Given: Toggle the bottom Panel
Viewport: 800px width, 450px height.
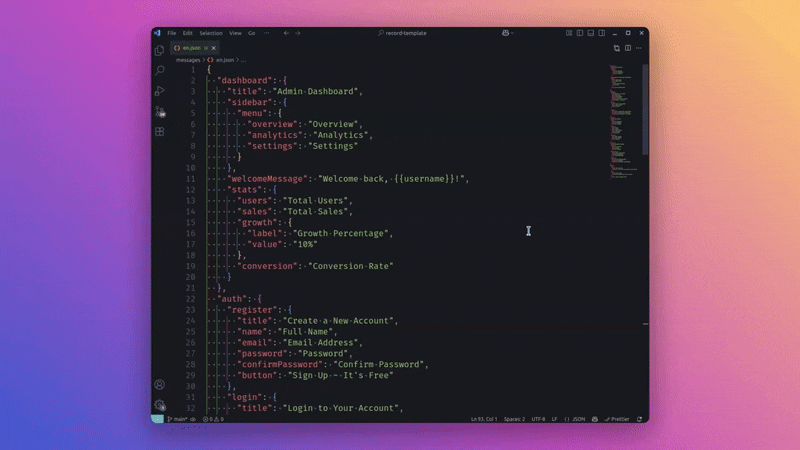Looking at the screenshot, I should (591, 33).
